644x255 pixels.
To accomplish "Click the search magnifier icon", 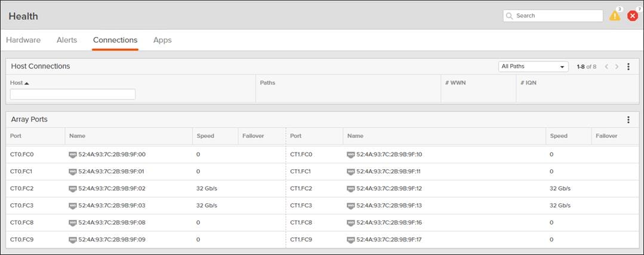I will (x=510, y=16).
